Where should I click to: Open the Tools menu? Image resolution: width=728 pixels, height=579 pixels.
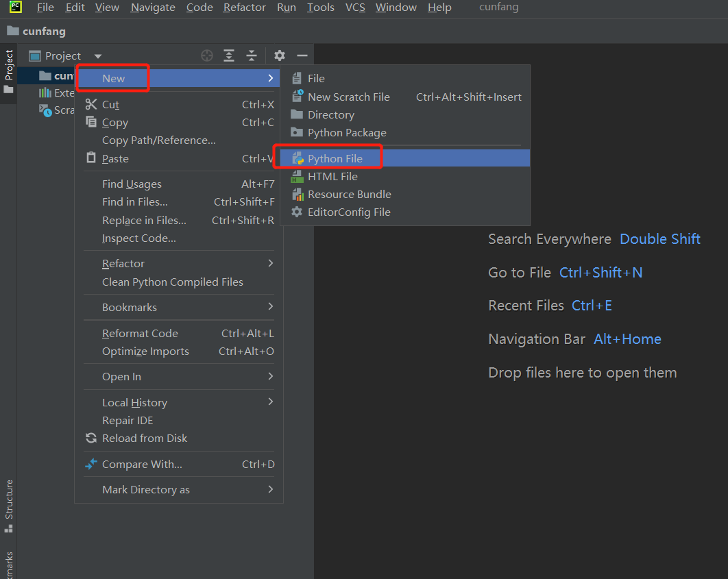pos(320,8)
